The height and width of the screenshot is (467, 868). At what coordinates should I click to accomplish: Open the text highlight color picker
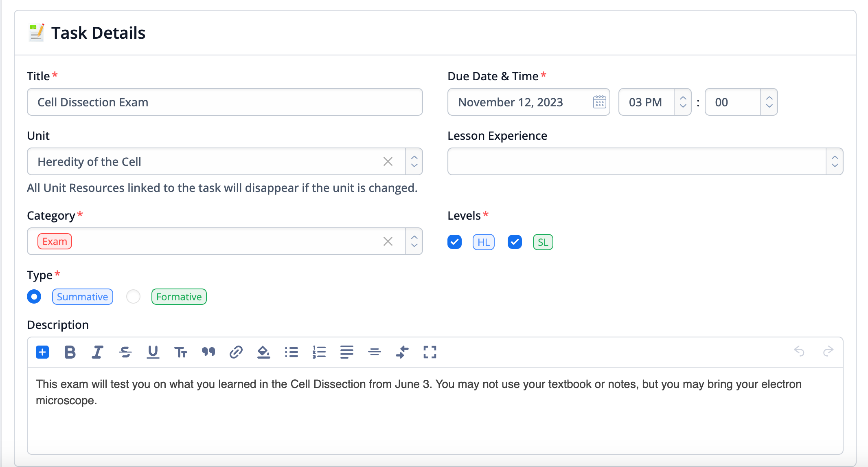click(x=263, y=352)
